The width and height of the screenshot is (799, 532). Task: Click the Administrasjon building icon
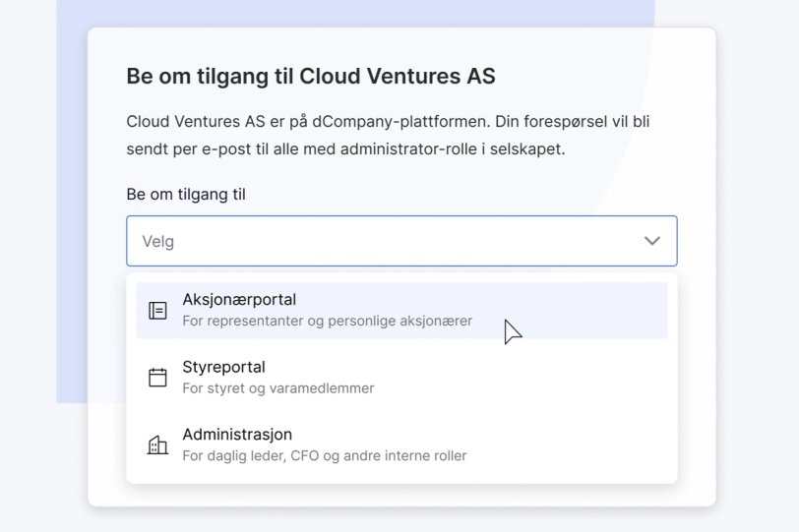pyautogui.click(x=157, y=444)
